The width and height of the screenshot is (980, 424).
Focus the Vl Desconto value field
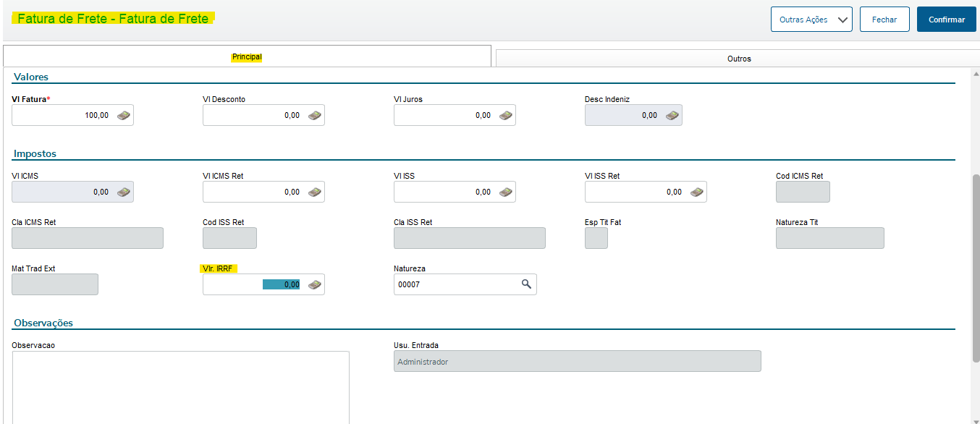(263, 115)
